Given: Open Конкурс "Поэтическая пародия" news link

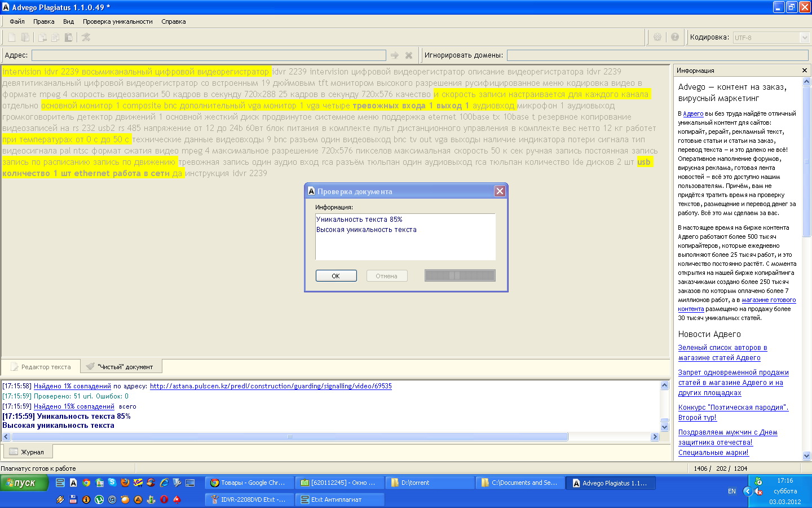Looking at the screenshot, I should point(733,413).
